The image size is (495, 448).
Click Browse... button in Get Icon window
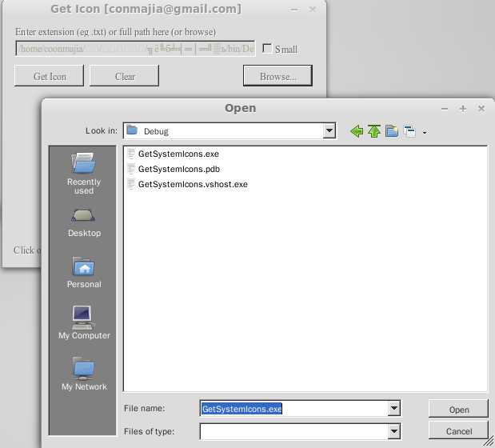point(277,76)
